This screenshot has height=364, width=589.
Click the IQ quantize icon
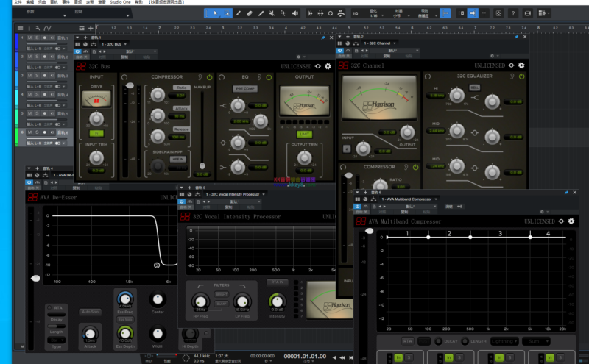pos(356,13)
